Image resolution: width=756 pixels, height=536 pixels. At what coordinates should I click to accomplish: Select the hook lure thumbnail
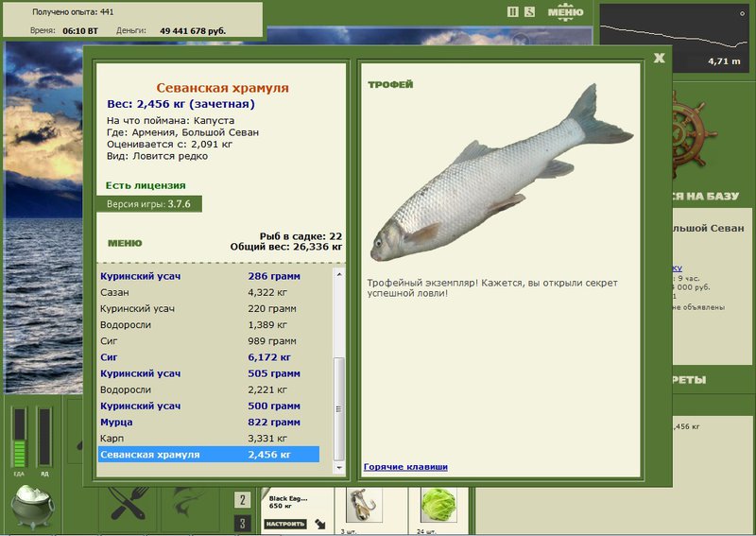tap(365, 505)
